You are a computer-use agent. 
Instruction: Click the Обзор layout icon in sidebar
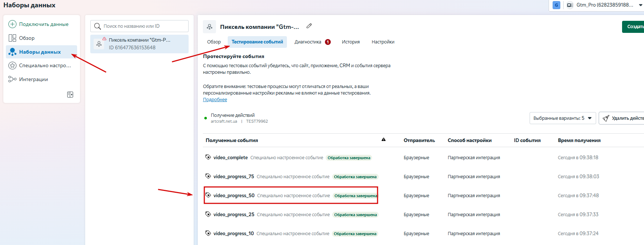[12, 38]
